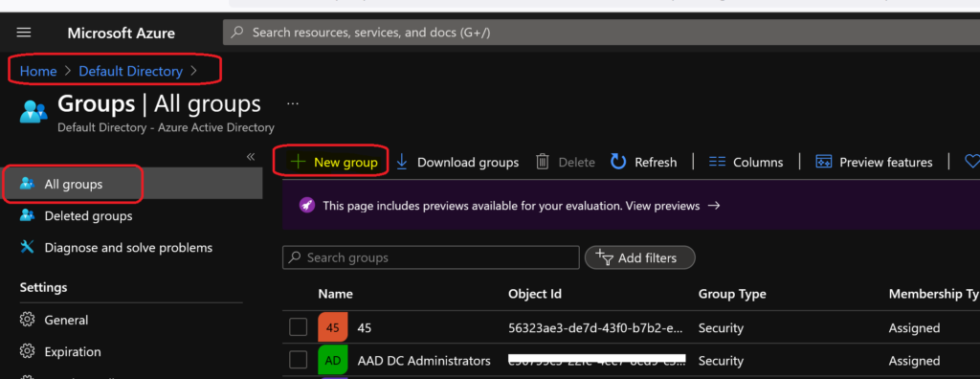The image size is (980, 379).
Task: Click the purple rocket preview icon
Action: 307,205
